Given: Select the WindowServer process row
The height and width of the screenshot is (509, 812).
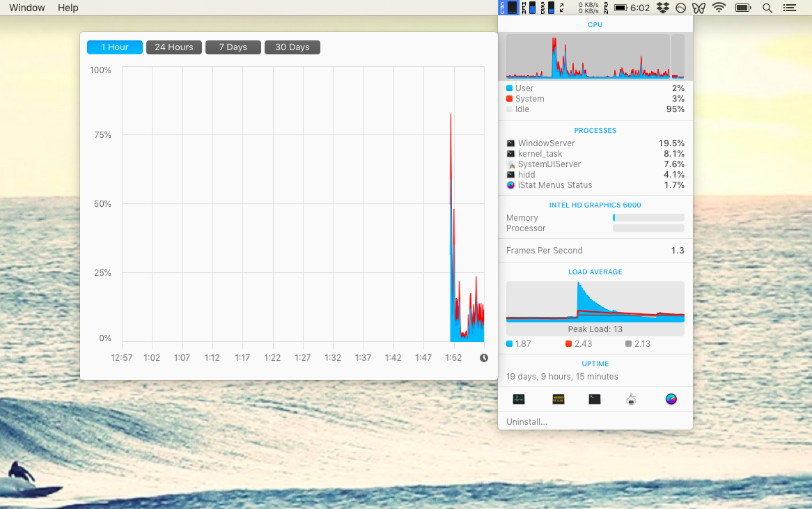Looking at the screenshot, I should coord(595,143).
